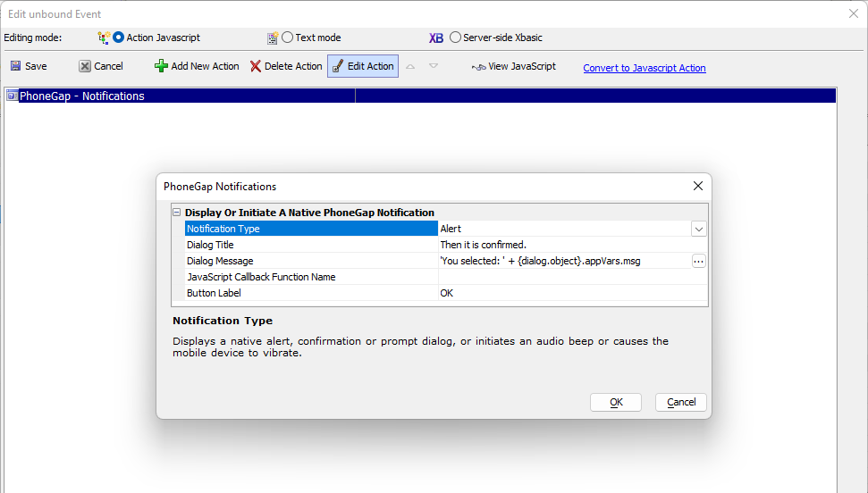The image size is (868, 493).
Task: Click View JavaScript
Action: (x=514, y=66)
